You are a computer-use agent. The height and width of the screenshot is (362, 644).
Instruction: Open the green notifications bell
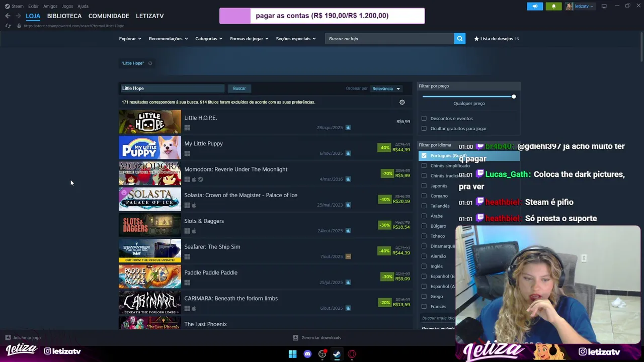point(553,6)
